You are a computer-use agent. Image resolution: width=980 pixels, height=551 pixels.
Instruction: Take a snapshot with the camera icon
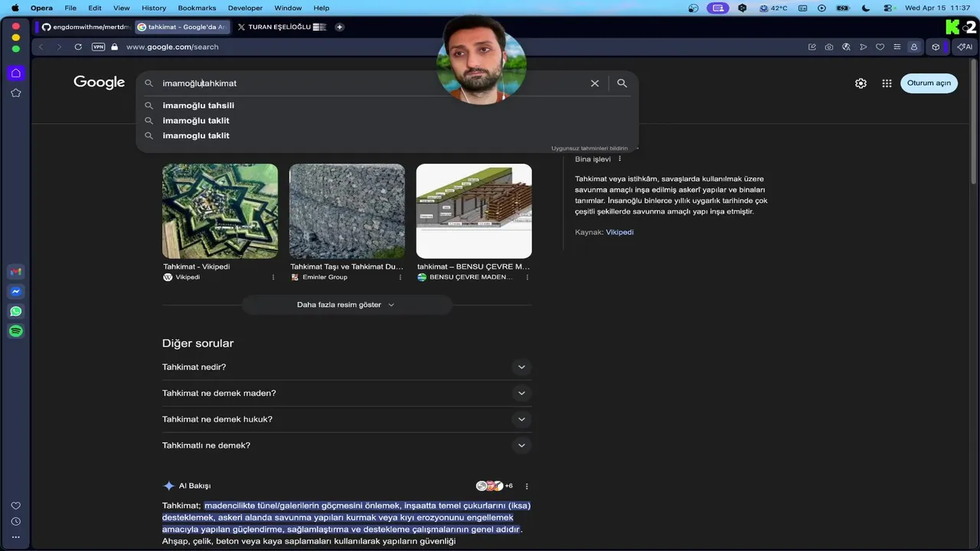[829, 47]
